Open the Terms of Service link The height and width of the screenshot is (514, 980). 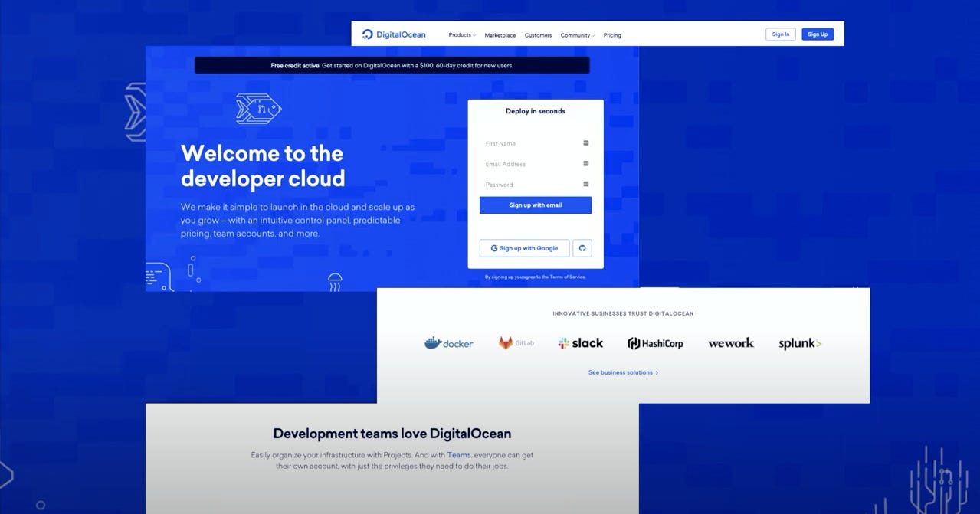point(566,277)
